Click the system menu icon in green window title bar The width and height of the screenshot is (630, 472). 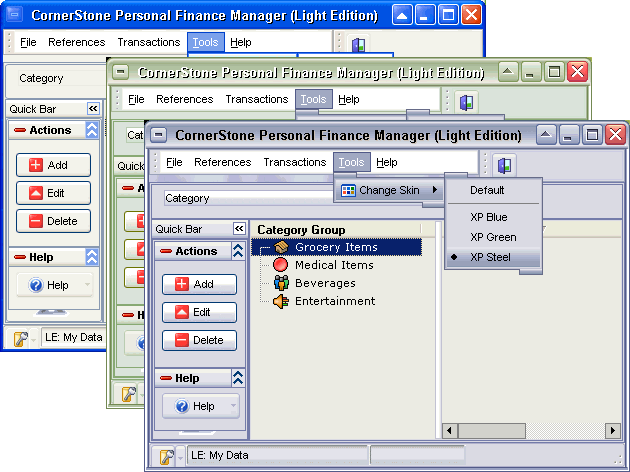tap(121, 72)
